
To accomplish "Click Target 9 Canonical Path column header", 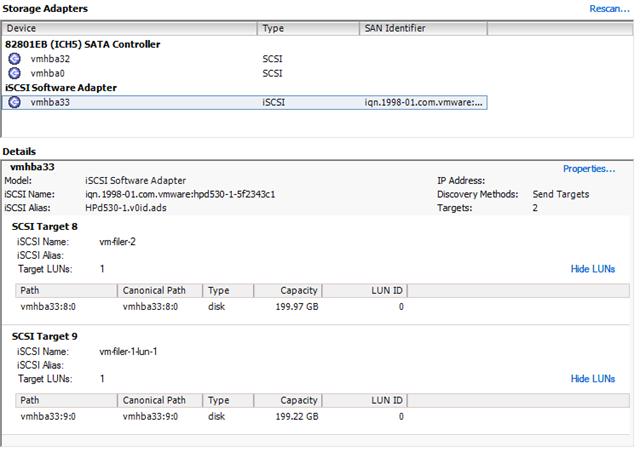I will pyautogui.click(x=159, y=400).
